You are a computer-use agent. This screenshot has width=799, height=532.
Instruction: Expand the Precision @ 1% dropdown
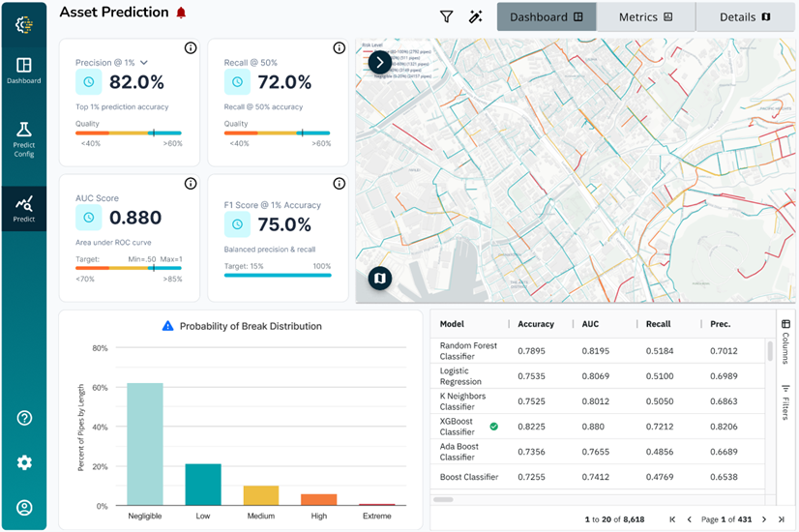[144, 63]
